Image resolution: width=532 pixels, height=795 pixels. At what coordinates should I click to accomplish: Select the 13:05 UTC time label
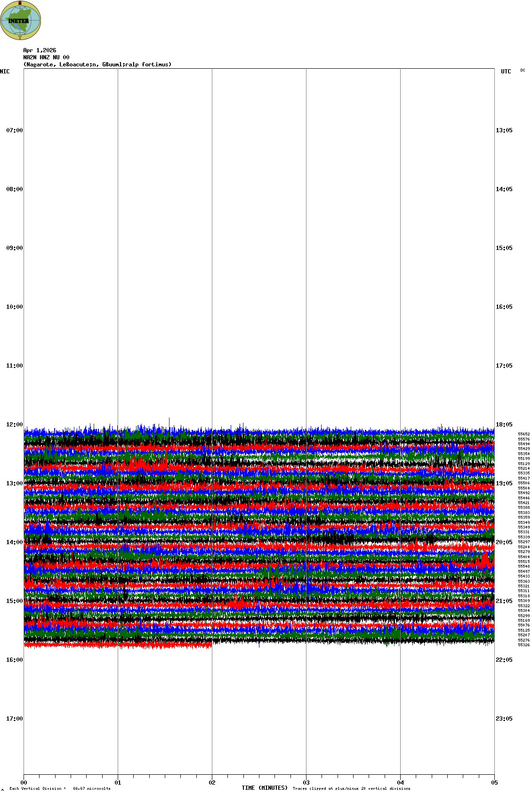504,130
